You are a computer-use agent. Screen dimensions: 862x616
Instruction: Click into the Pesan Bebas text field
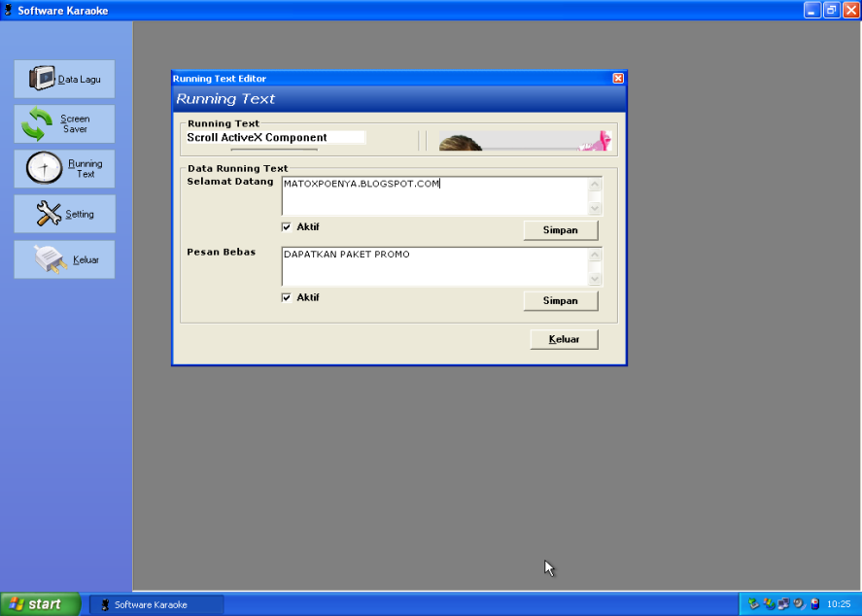tap(434, 266)
